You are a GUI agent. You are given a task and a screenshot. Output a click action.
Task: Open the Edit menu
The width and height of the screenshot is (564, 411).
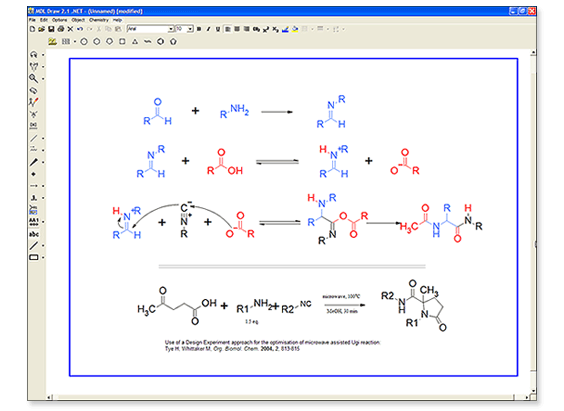[x=44, y=20]
